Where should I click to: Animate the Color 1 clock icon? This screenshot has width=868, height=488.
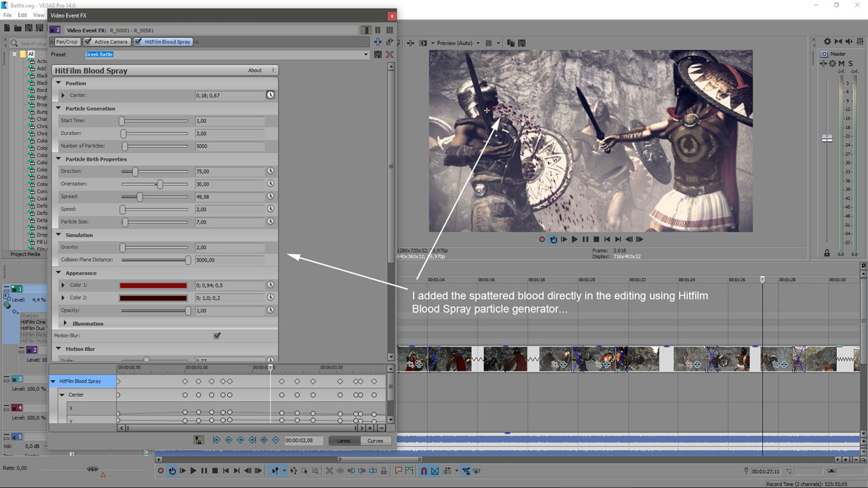[270, 285]
